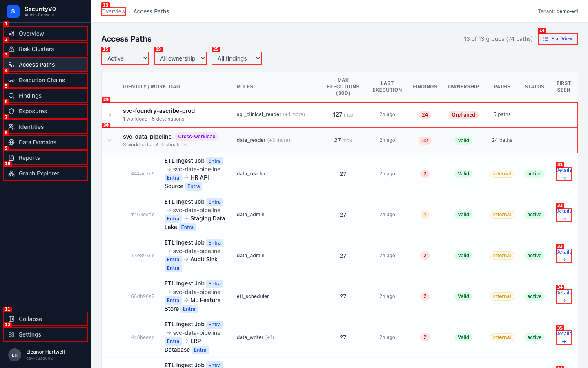
Task: Open Details arrow for path 13e89368
Action: pyautogui.click(x=564, y=260)
